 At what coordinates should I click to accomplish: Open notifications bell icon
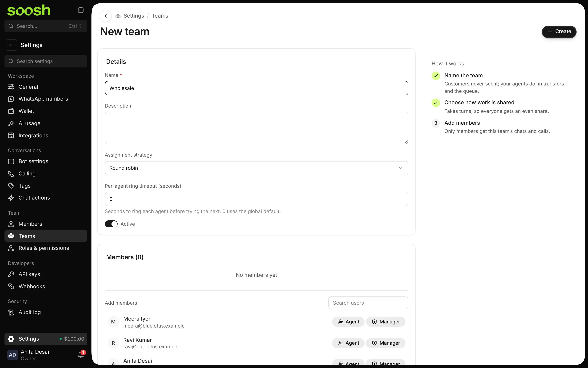point(81,355)
